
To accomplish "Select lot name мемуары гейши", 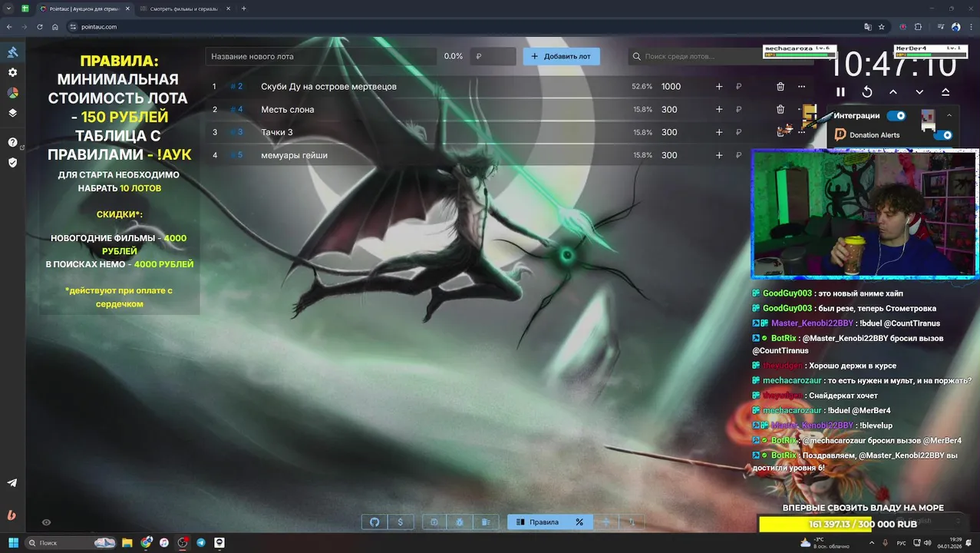I will point(294,155).
